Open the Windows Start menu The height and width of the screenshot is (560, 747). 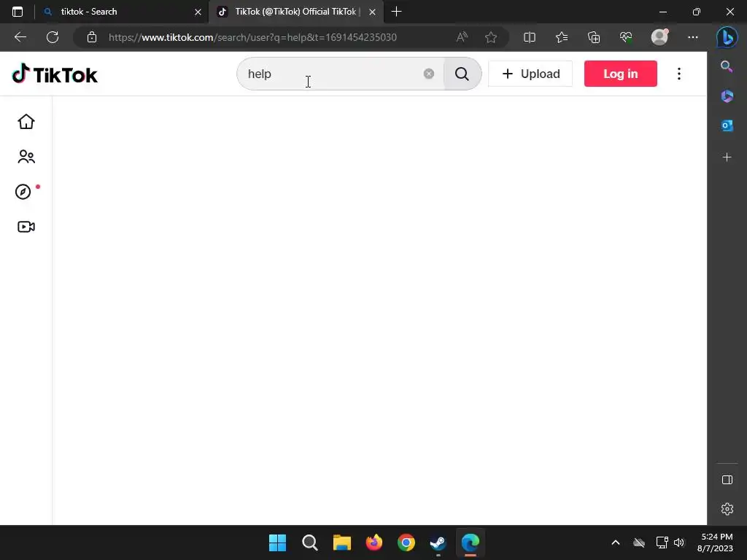277,542
